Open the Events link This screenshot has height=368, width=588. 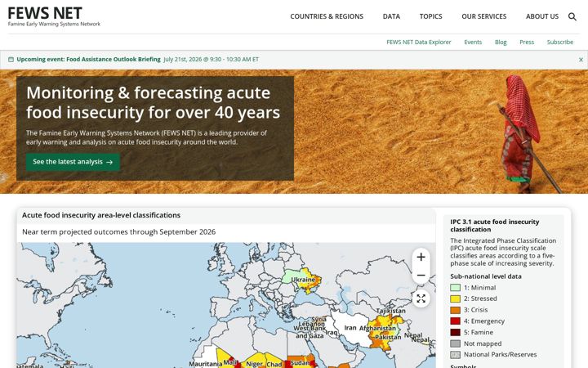click(x=473, y=42)
